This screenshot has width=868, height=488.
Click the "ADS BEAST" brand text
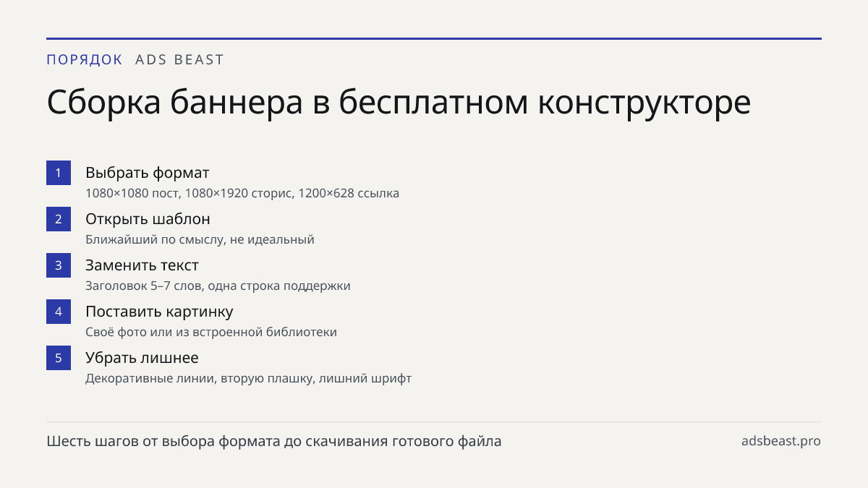click(x=180, y=60)
